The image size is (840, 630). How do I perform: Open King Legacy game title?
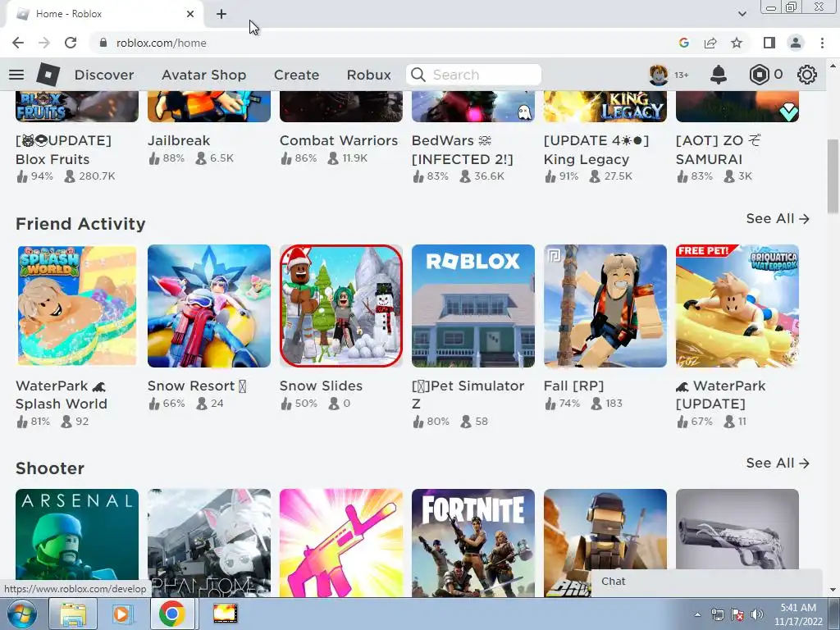click(596, 150)
